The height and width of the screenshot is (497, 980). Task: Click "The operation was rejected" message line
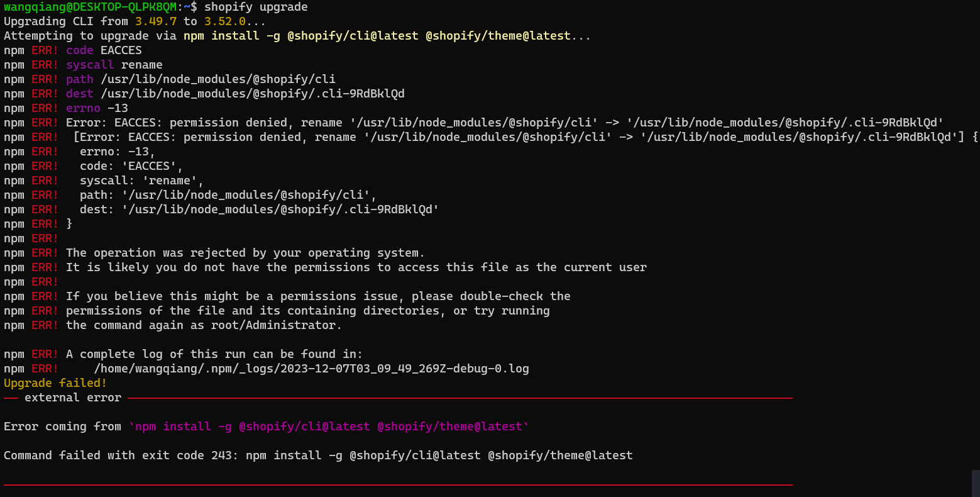(x=245, y=253)
